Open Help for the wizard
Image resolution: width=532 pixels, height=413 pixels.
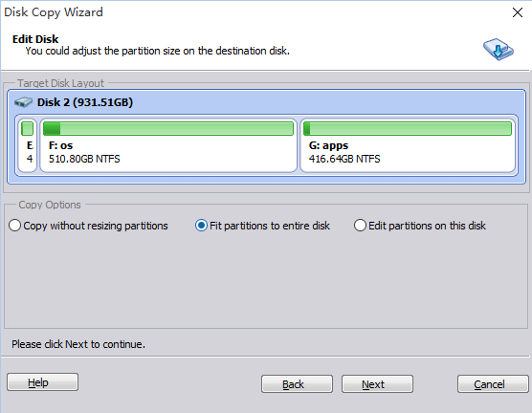42,382
